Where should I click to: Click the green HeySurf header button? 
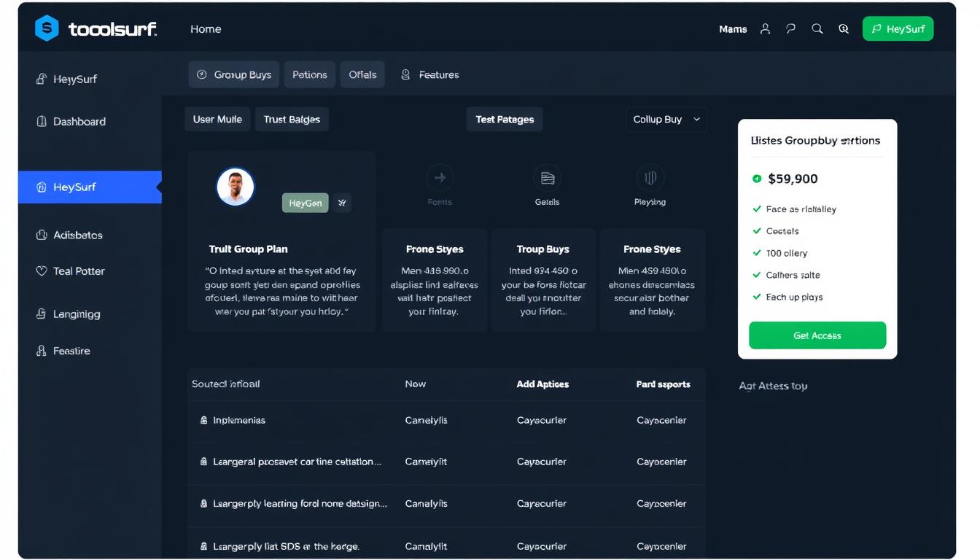pos(898,29)
